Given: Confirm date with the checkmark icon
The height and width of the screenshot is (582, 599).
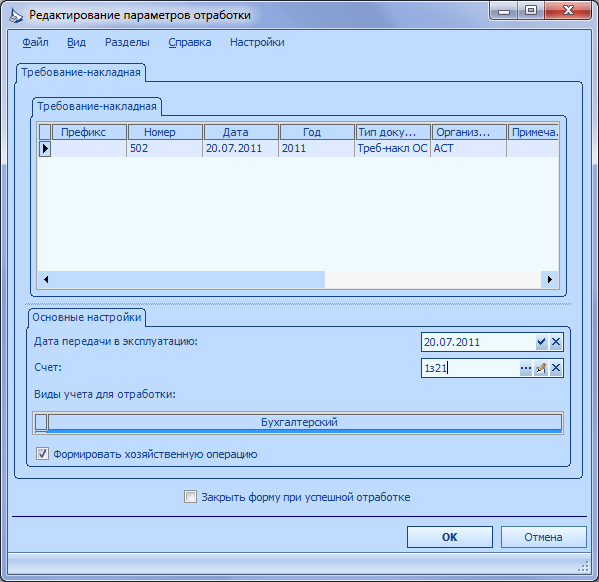Looking at the screenshot, I should 541,342.
